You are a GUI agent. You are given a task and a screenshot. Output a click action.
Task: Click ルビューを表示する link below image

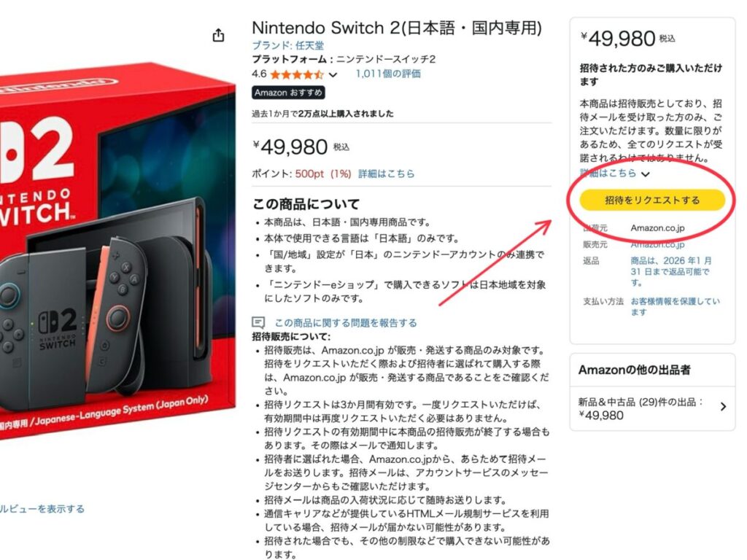[42, 508]
